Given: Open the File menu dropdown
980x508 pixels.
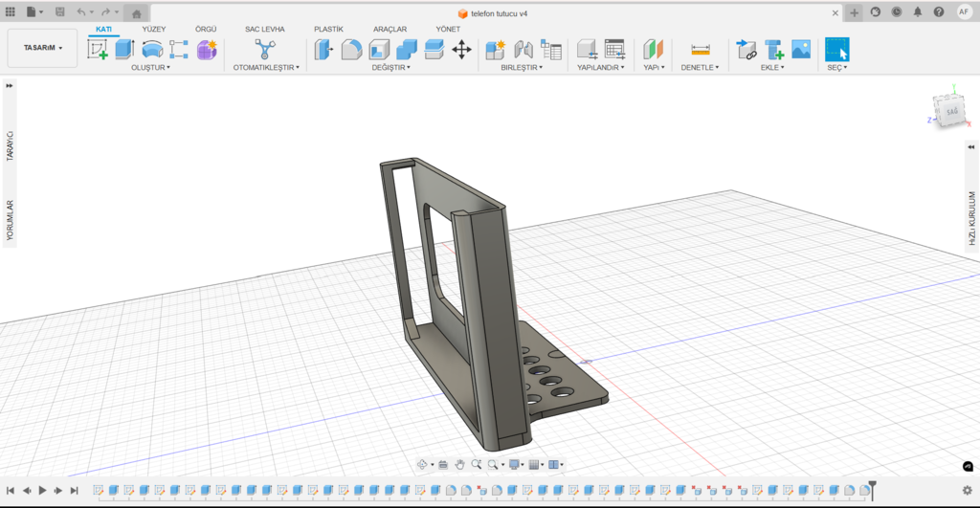Looking at the screenshot, I should click(x=35, y=11).
